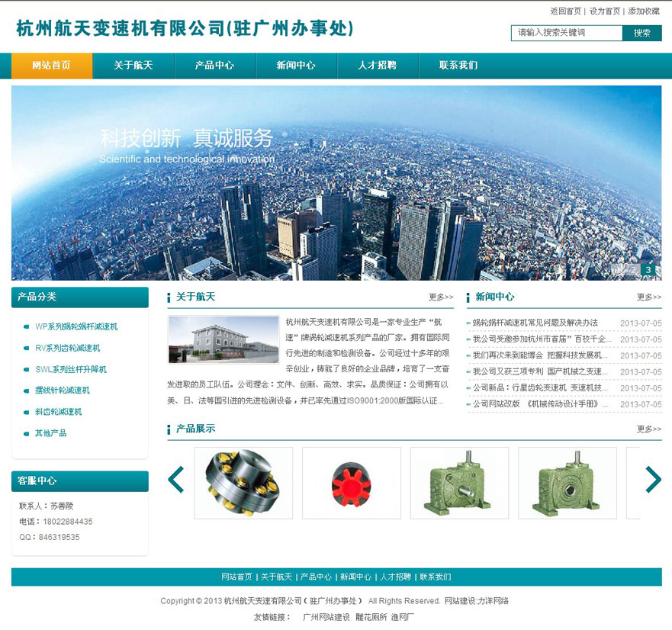
Task: Open the gray pin coupling product thumbnail
Action: pyautogui.click(x=243, y=483)
